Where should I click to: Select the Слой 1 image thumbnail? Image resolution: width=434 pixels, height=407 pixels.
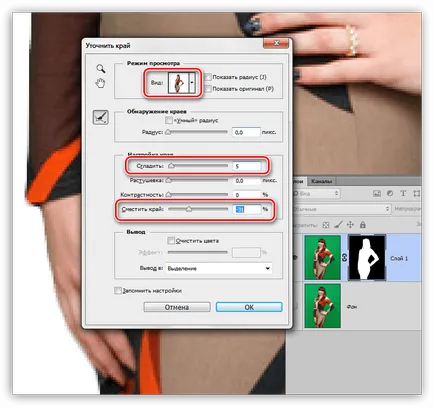click(323, 257)
